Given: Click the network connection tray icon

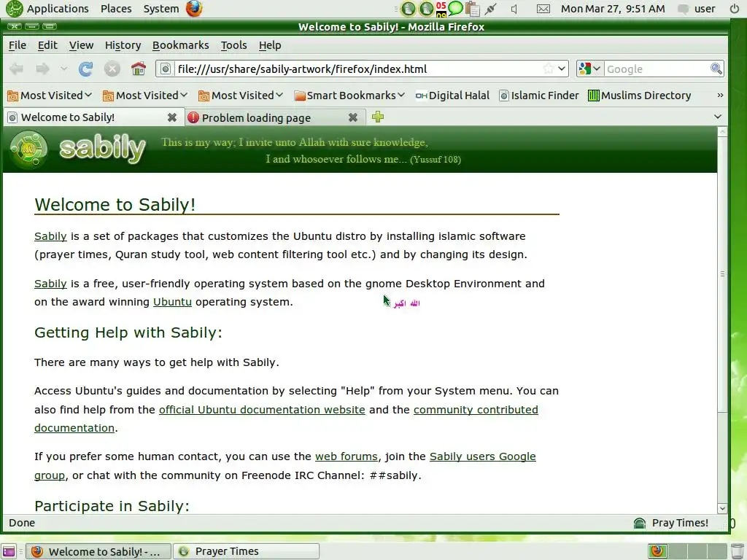Looking at the screenshot, I should point(491,9).
